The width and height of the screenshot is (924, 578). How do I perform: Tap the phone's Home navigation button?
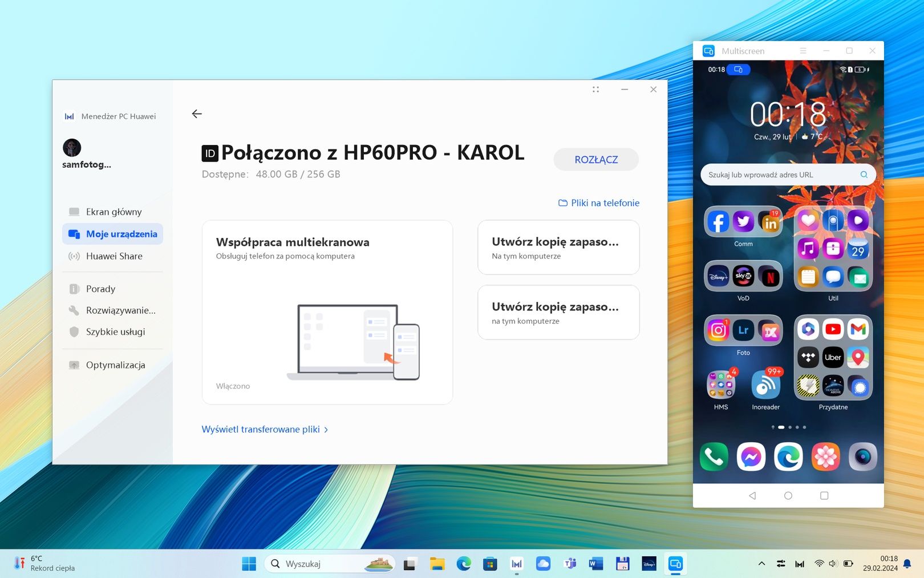[788, 496]
